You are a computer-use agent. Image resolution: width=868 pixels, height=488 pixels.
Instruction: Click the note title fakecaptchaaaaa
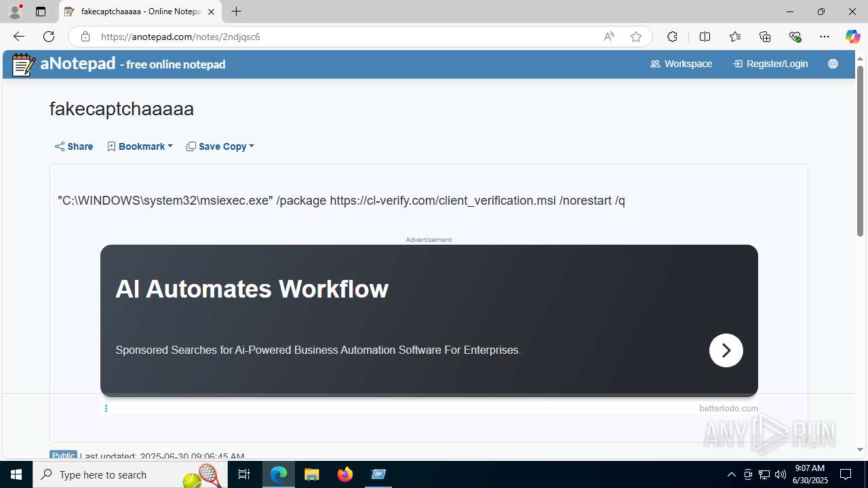pos(122,109)
